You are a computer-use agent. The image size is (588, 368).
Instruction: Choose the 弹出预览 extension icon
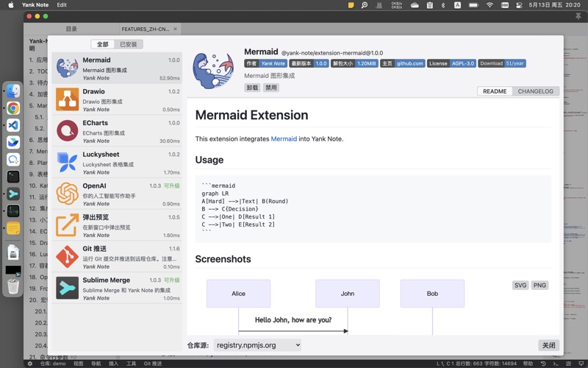[67, 225]
